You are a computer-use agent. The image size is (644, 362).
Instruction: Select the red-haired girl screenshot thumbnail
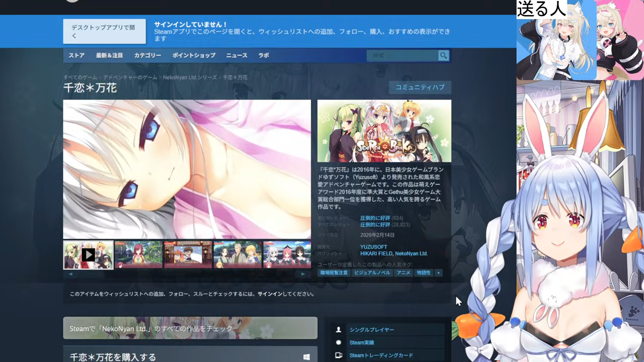[x=138, y=254]
